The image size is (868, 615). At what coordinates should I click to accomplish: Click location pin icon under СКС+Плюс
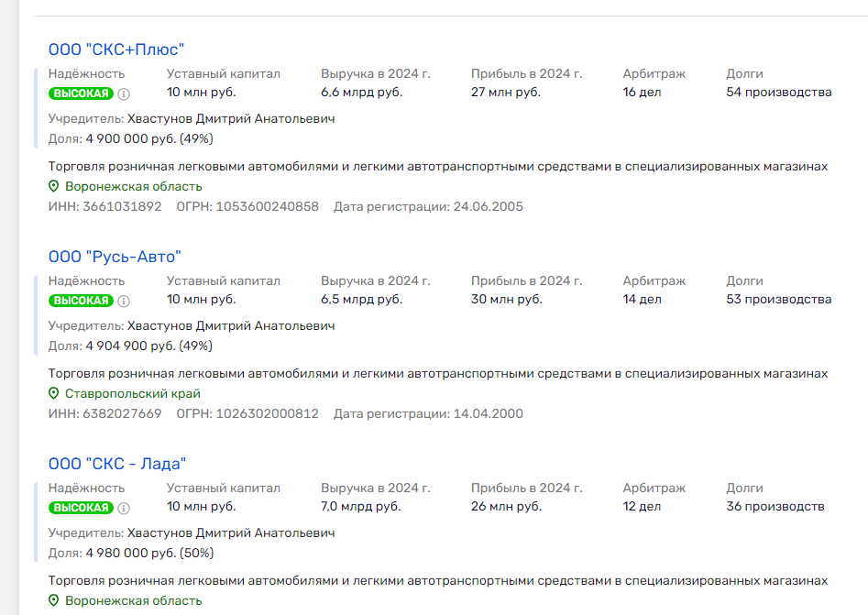[53, 186]
